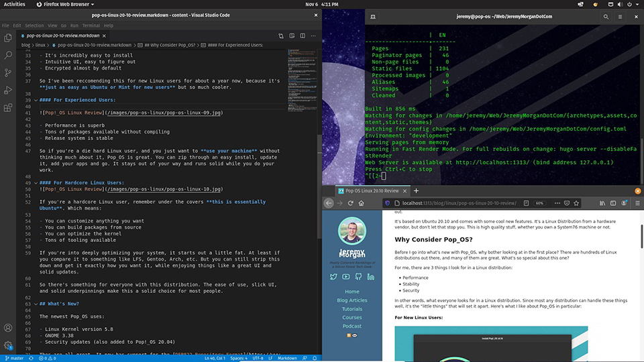Image resolution: width=644 pixels, height=362 pixels.
Task: Collapse the 'For Experienced Users' heading fold
Action: (36, 100)
